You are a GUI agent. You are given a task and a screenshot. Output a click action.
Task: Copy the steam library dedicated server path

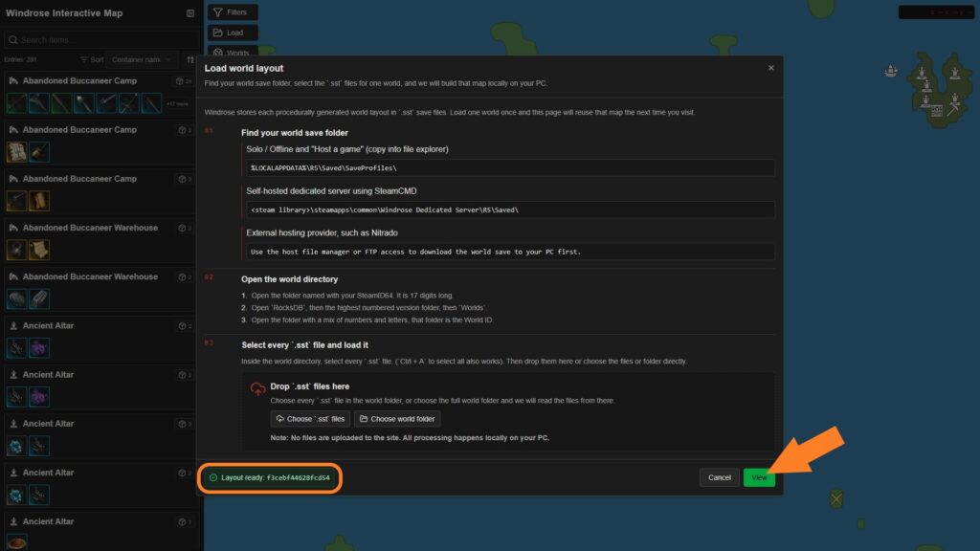[x=510, y=209]
